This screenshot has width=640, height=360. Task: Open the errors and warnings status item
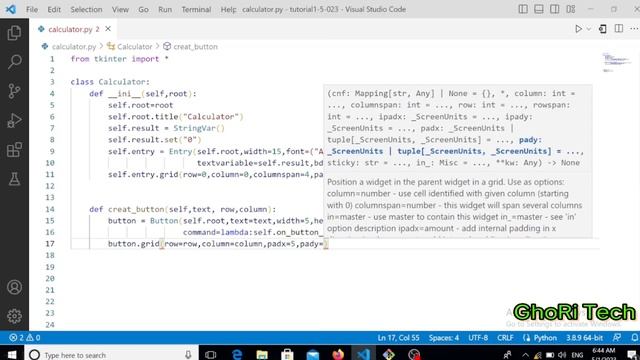click(25, 338)
